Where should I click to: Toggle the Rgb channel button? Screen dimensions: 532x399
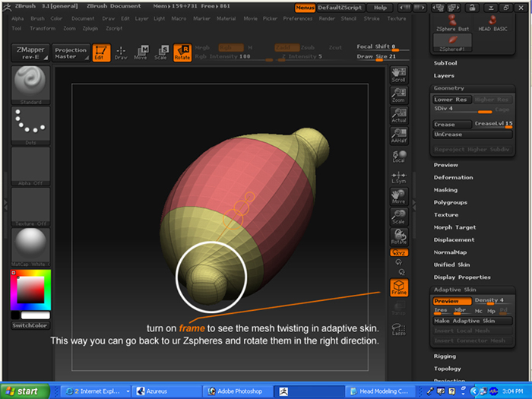tap(231, 47)
